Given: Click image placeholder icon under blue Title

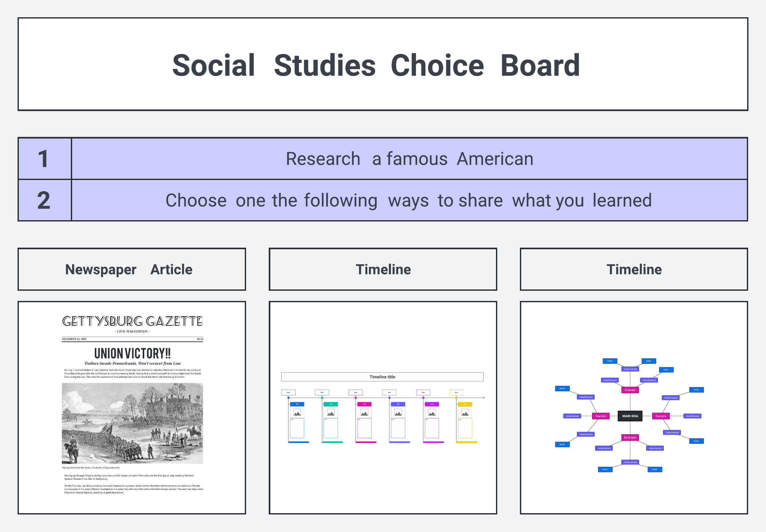Looking at the screenshot, I should click(297, 413).
